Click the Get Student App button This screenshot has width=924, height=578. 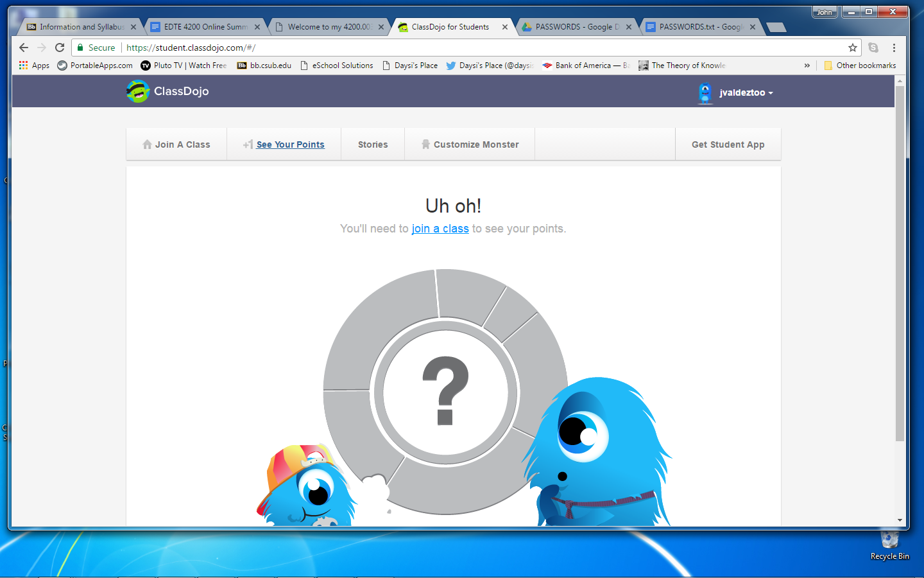[728, 144]
